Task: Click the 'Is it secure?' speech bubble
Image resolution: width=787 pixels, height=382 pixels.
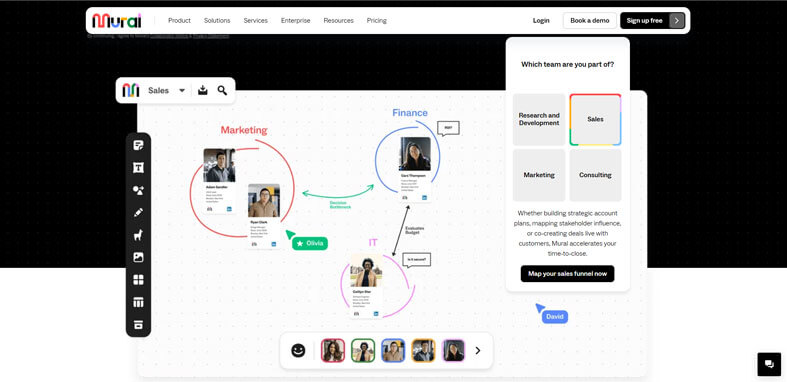Action: 417,260
